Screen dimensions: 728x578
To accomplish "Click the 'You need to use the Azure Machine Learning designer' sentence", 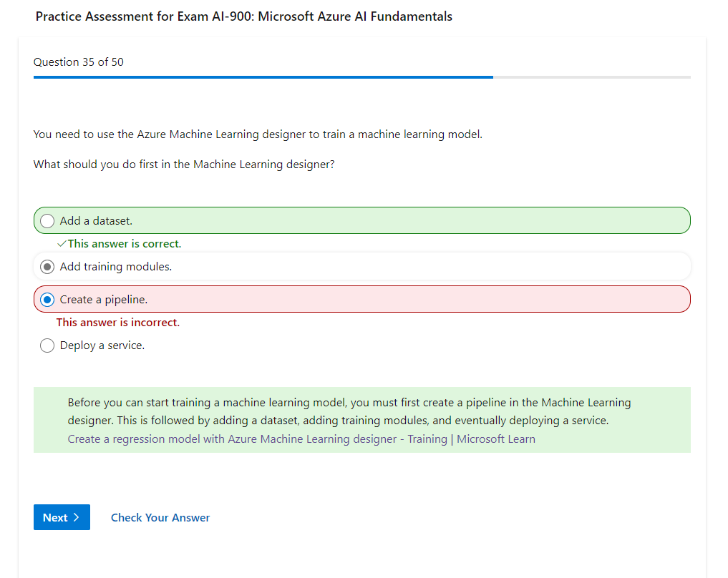I will (258, 134).
